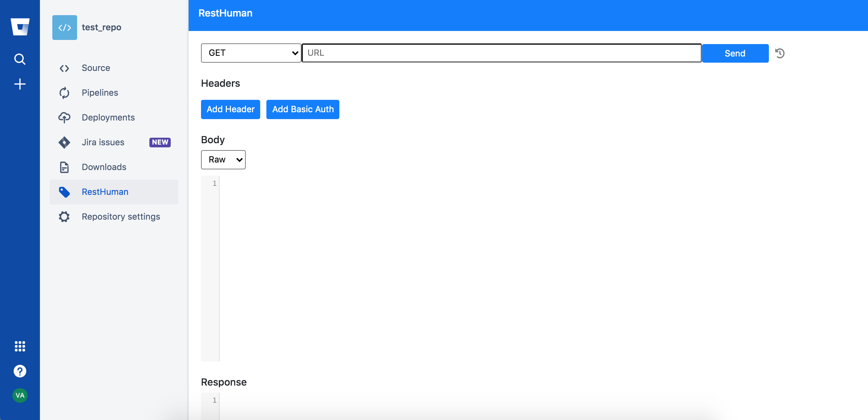Open Source in the sidebar
The height and width of the screenshot is (420, 868).
96,68
